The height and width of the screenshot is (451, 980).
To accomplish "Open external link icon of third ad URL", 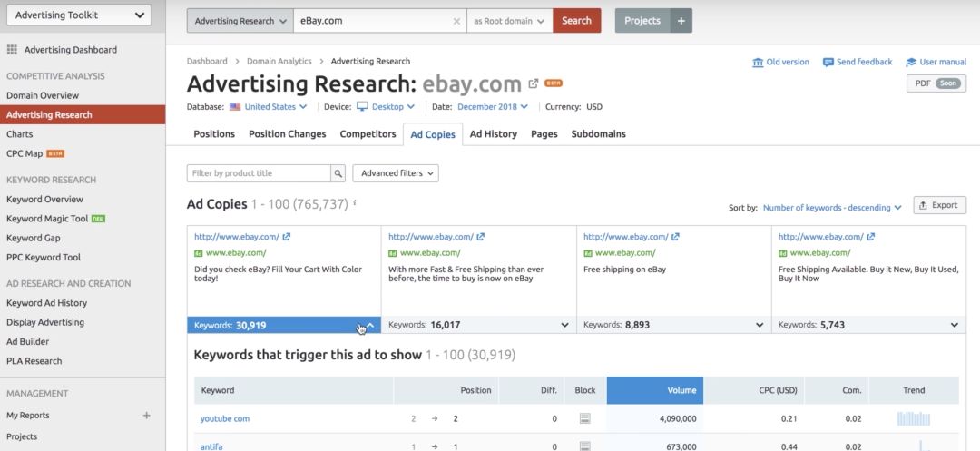I will coord(676,237).
